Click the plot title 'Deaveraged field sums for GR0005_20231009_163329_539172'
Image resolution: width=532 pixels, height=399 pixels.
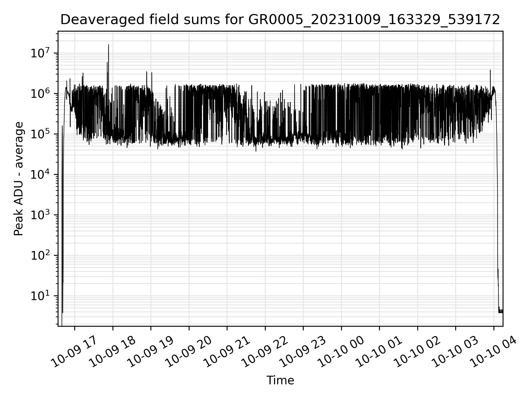pyautogui.click(x=280, y=20)
